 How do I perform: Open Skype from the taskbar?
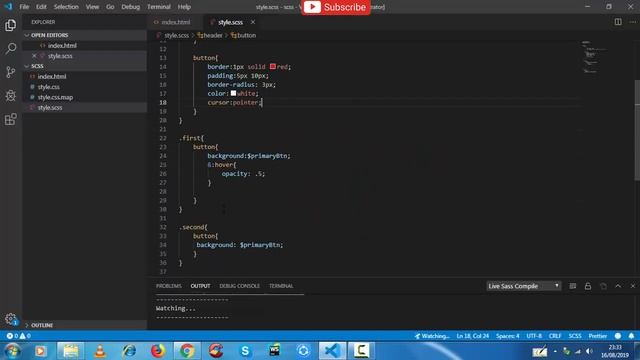[245, 351]
